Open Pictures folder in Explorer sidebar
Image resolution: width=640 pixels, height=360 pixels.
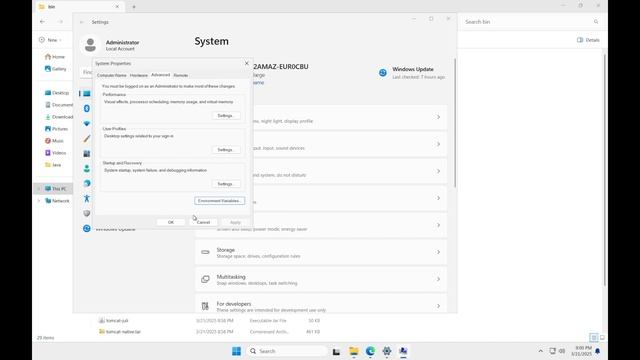coord(56,129)
